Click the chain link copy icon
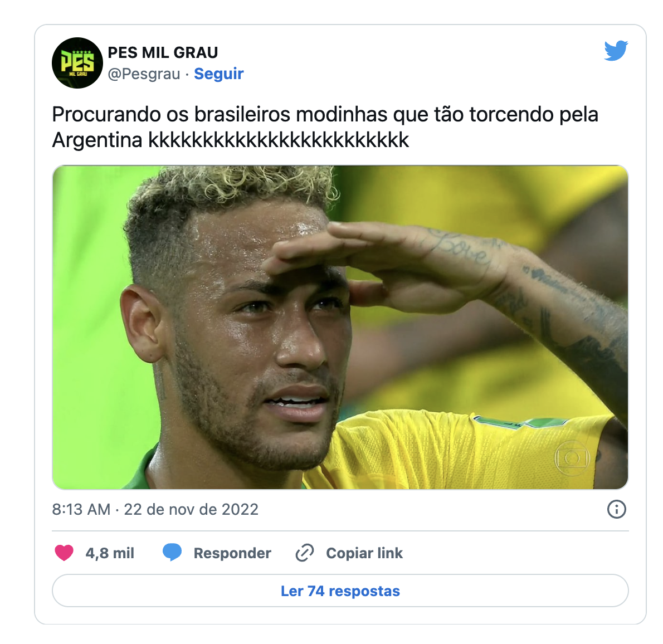The image size is (663, 644). (304, 553)
